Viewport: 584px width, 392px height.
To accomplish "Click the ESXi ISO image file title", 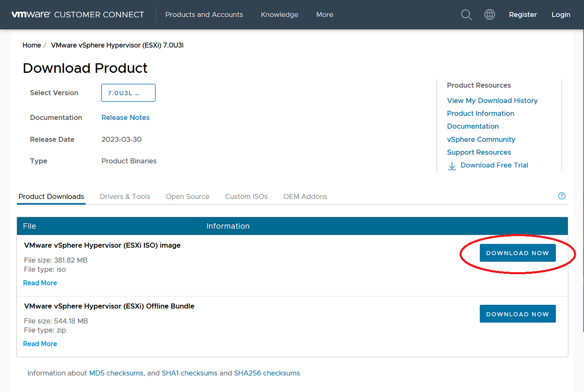I will tap(102, 245).
